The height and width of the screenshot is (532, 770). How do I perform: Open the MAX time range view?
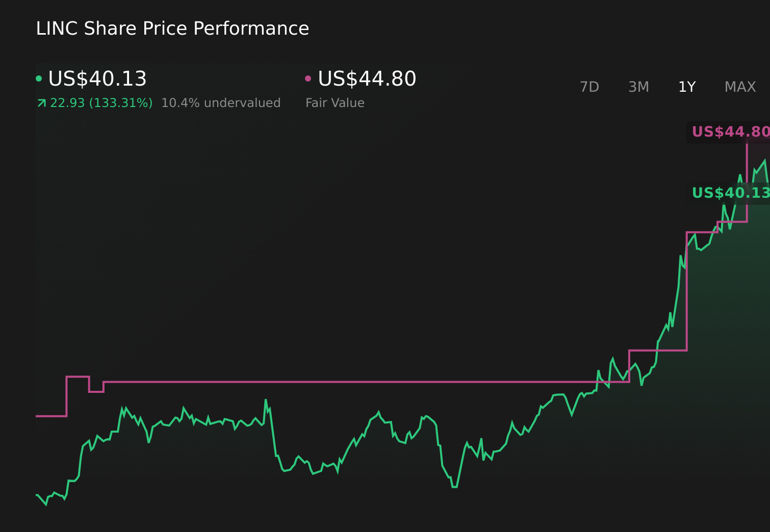click(x=739, y=87)
